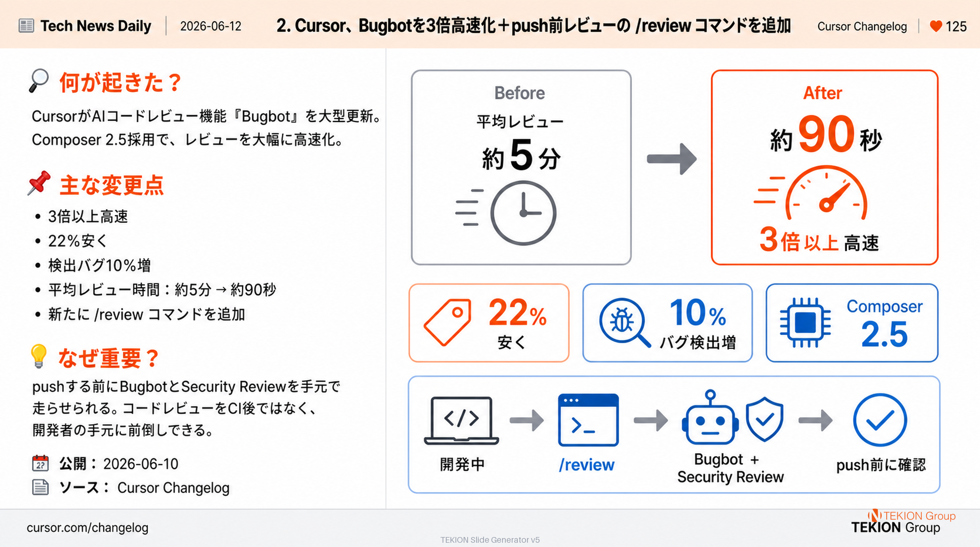Click the slide headline about Bugbot 3倍高速化
The height and width of the screenshot is (547, 980).
[x=533, y=26]
